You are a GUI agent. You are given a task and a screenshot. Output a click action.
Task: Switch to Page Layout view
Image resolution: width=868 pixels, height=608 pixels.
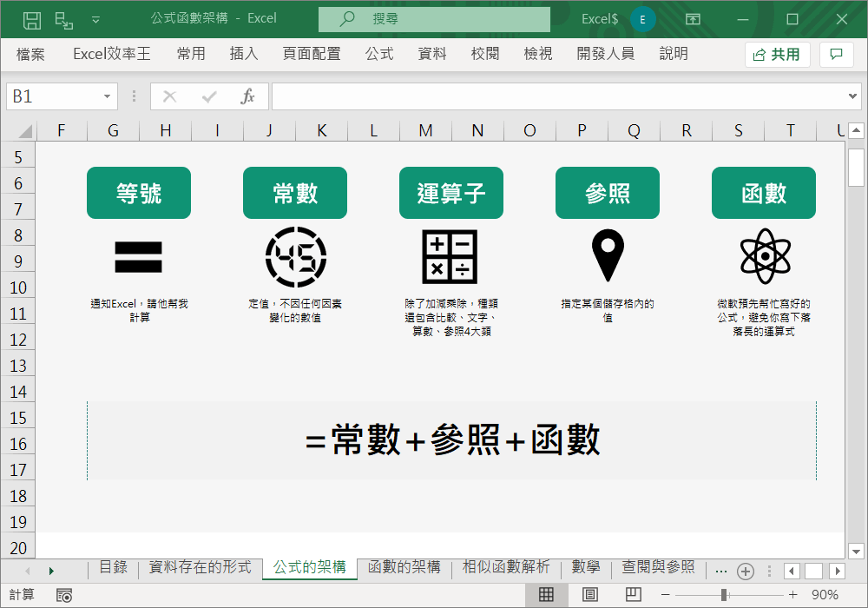click(590, 595)
